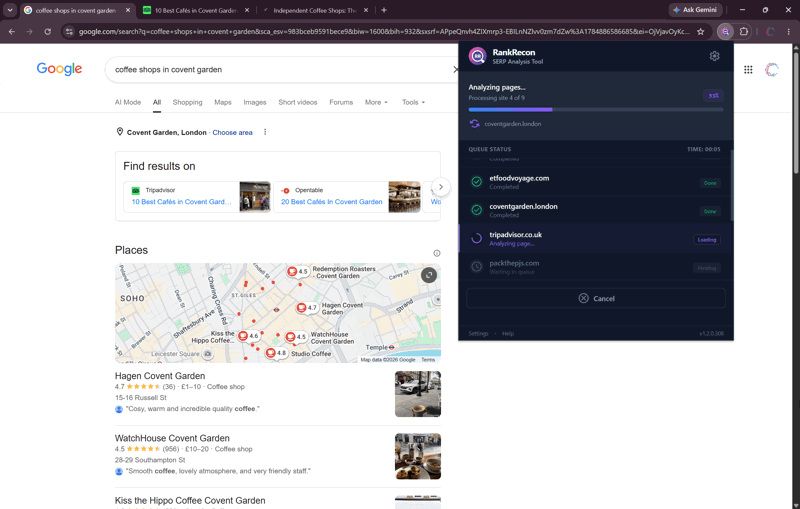The width and height of the screenshot is (800, 509).
Task: Open a new browser tab
Action: [384, 10]
